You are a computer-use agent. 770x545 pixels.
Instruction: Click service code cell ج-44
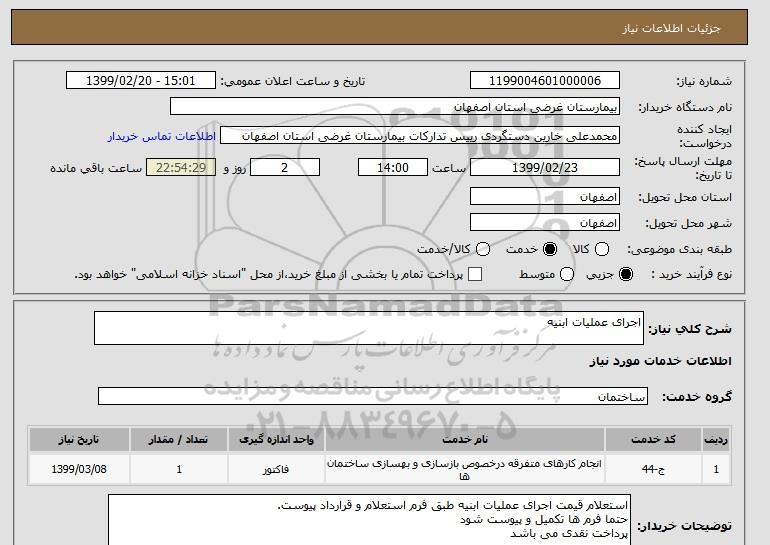pos(653,469)
